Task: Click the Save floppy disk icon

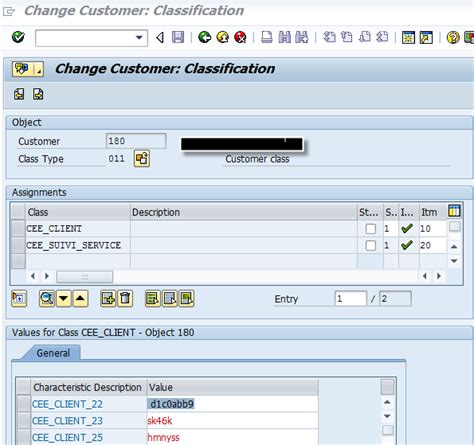Action: click(x=178, y=37)
